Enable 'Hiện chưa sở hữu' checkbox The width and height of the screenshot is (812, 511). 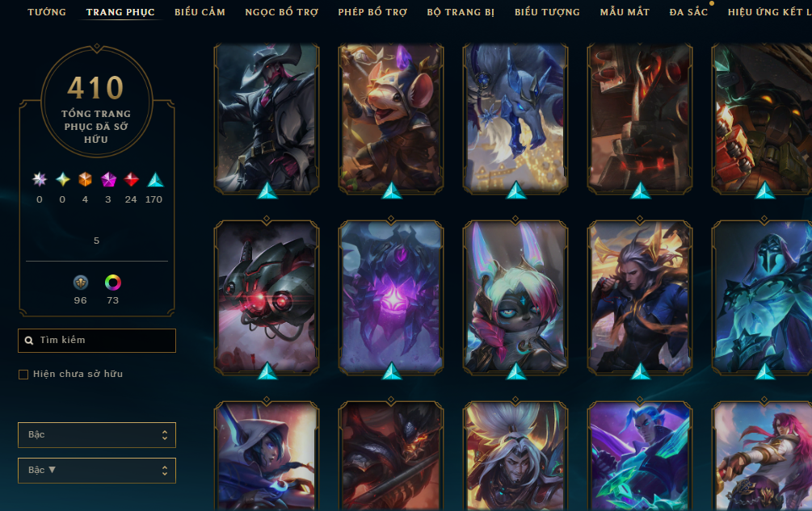[23, 374]
